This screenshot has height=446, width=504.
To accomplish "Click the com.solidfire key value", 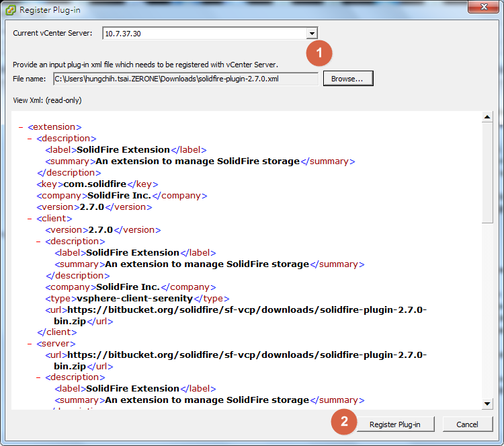I will click(95, 184).
